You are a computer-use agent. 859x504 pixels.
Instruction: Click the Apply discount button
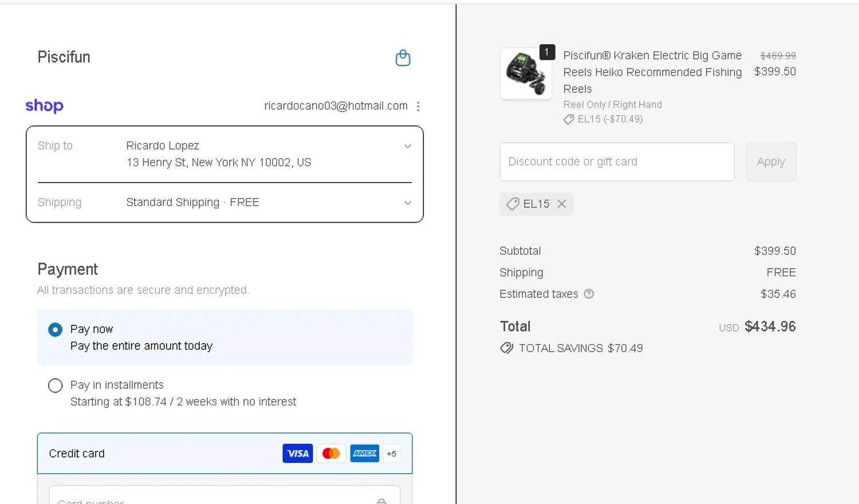(771, 162)
